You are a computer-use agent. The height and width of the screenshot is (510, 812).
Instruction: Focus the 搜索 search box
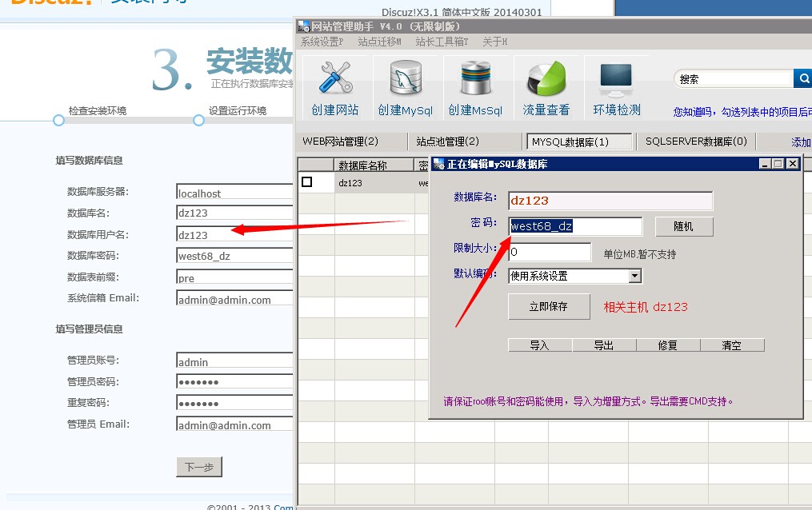(x=734, y=78)
